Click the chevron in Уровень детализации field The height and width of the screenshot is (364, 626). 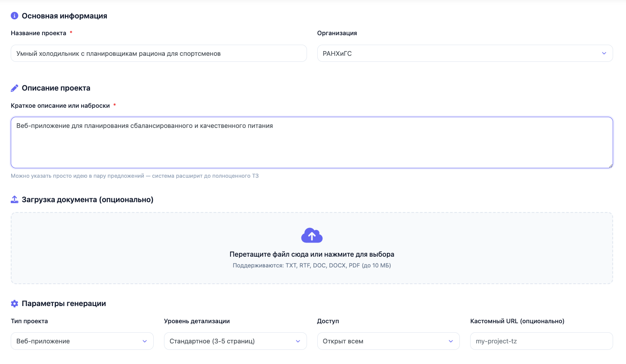click(x=298, y=341)
